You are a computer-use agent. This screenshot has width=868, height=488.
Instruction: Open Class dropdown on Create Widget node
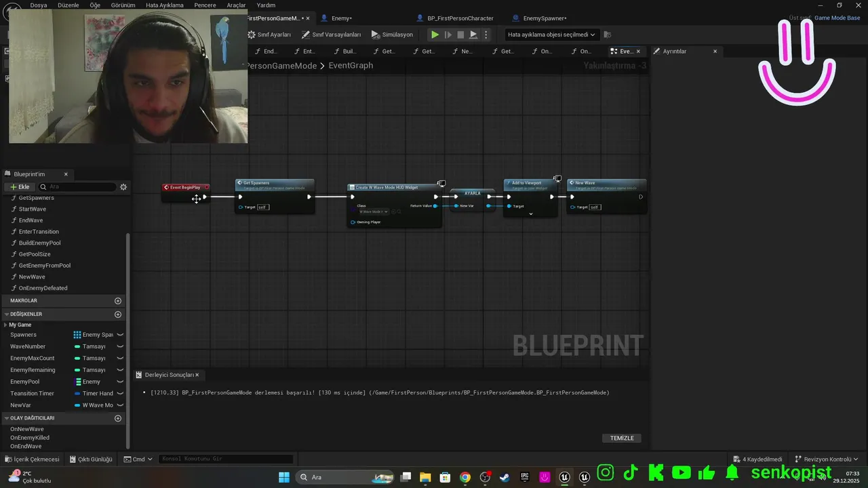pos(374,211)
